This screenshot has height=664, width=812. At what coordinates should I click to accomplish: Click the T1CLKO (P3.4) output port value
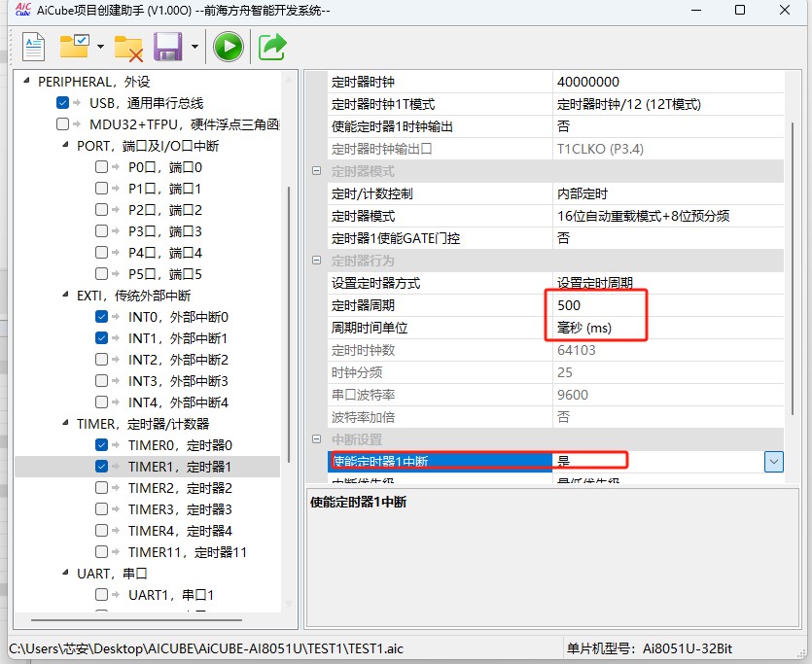click(x=668, y=149)
